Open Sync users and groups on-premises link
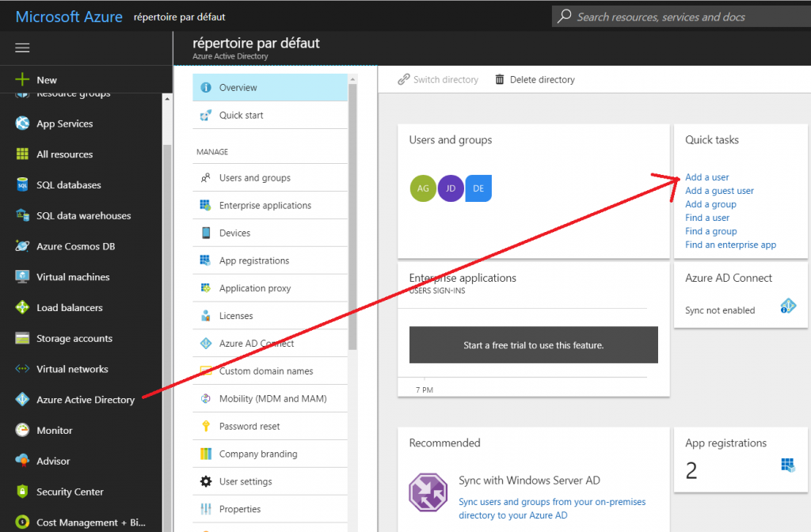 click(x=552, y=508)
